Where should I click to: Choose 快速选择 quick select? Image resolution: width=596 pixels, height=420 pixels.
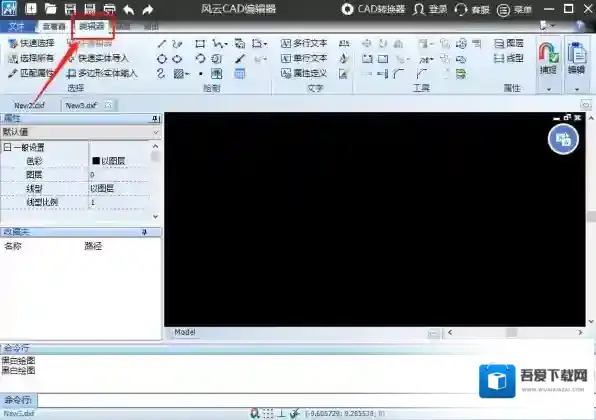[x=32, y=43]
